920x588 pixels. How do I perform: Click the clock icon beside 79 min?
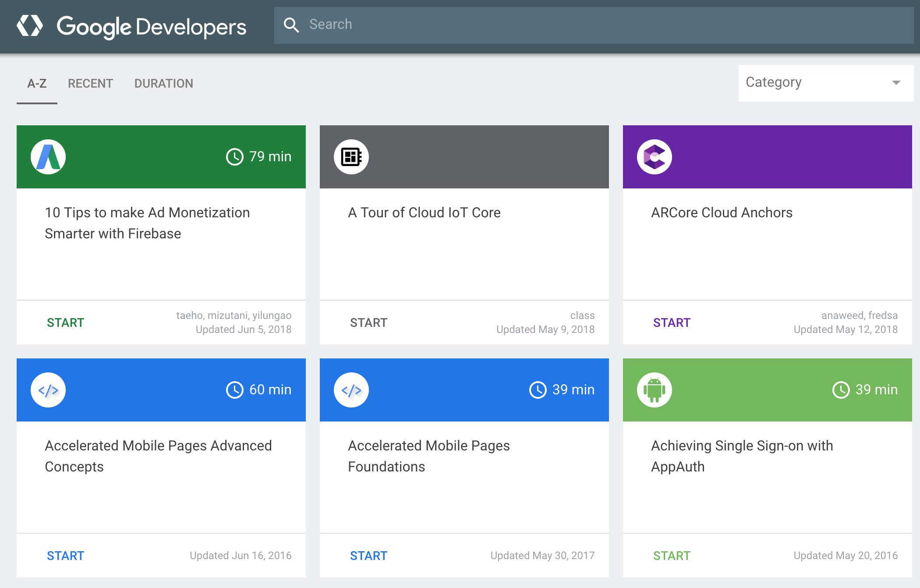pyautogui.click(x=235, y=157)
